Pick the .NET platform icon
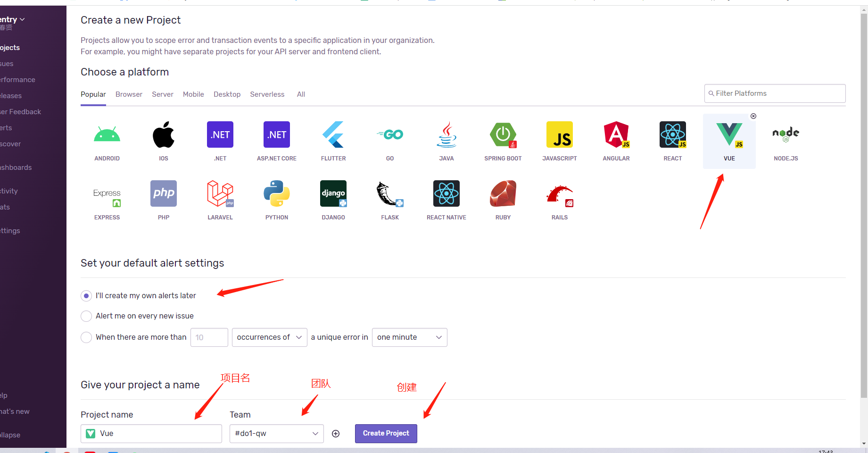 (x=220, y=134)
